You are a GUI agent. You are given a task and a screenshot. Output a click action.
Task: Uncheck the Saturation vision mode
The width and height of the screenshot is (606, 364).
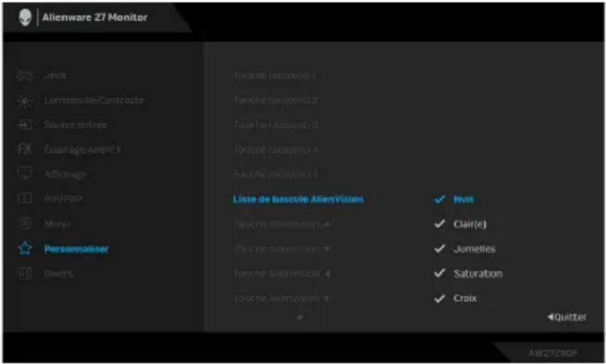(439, 273)
